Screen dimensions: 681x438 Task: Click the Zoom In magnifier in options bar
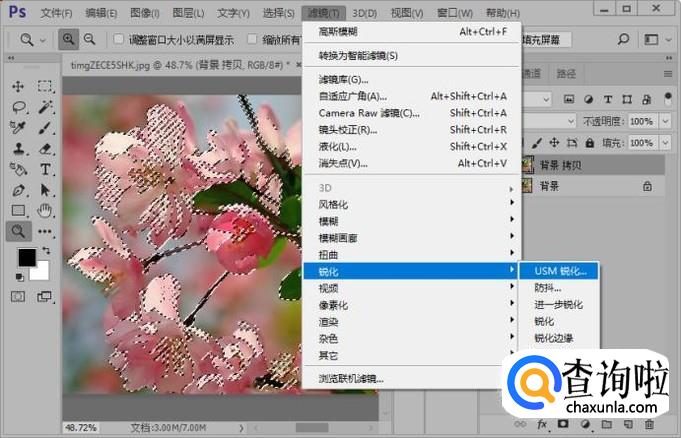69,39
